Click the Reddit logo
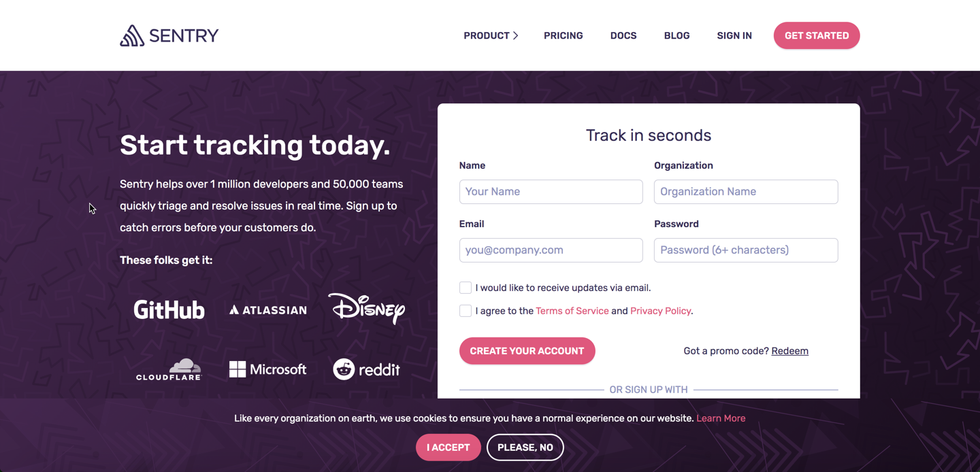 [x=366, y=369]
